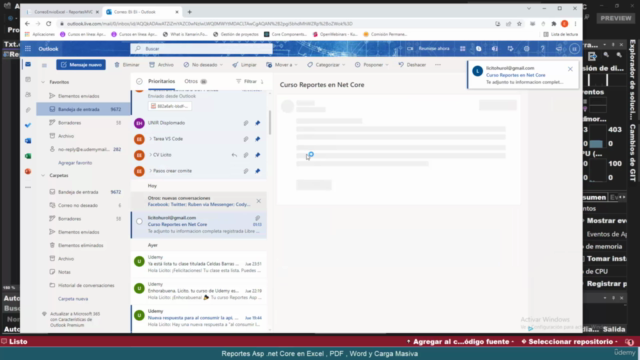
Task: Expand the CV Licito conversation
Action: click(150, 155)
